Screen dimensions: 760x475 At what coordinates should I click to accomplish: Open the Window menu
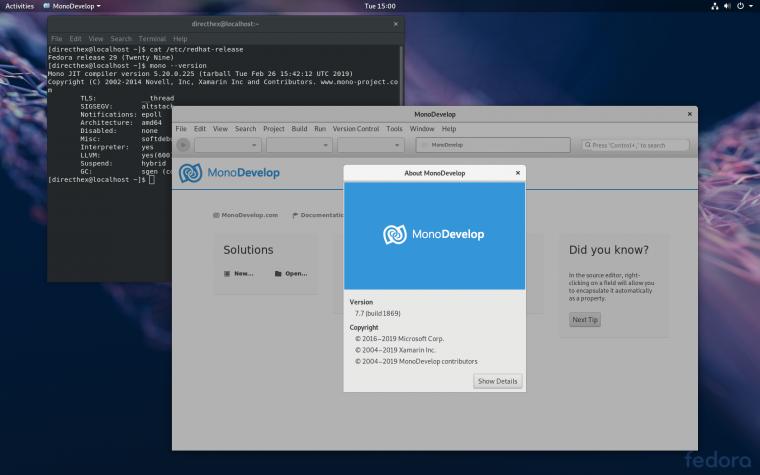[x=422, y=128]
